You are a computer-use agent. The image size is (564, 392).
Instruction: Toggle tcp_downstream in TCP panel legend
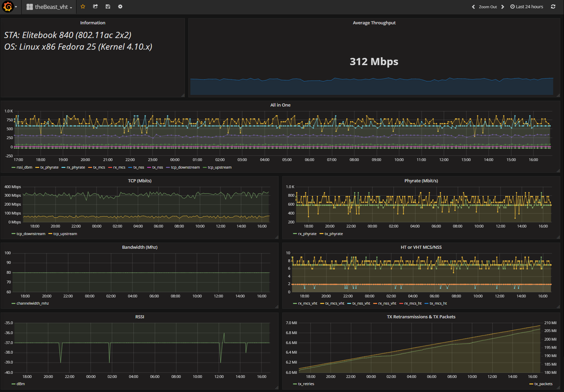click(31, 234)
